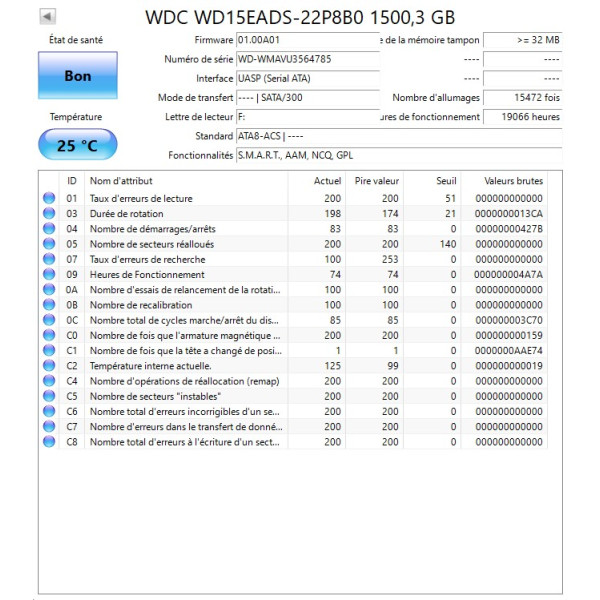600x600 pixels.
Task: Select the armature magnétique attribute row
Action: [x=293, y=335]
